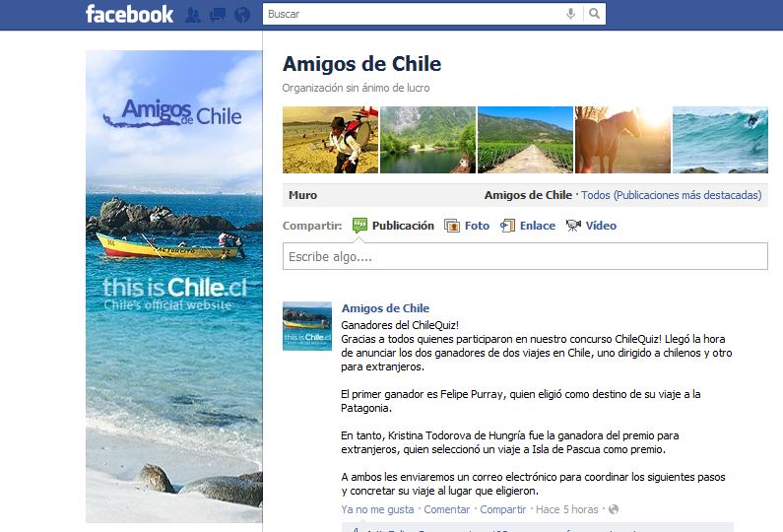Click the Enlace link icon

[507, 226]
